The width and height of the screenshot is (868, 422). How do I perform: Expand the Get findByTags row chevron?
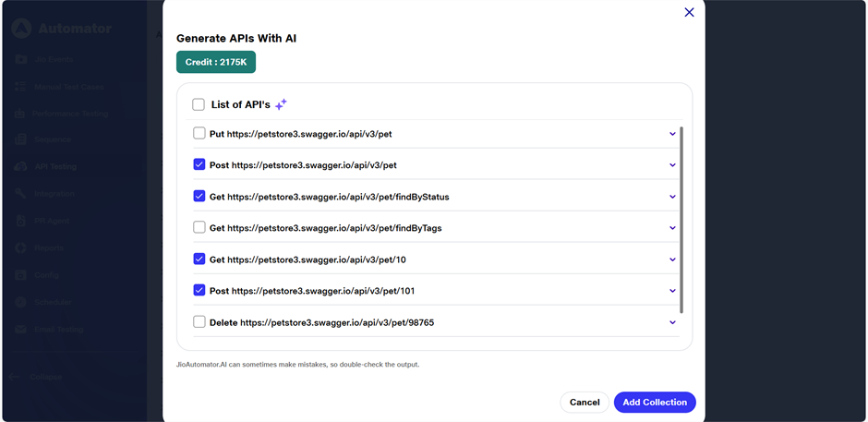click(x=672, y=228)
